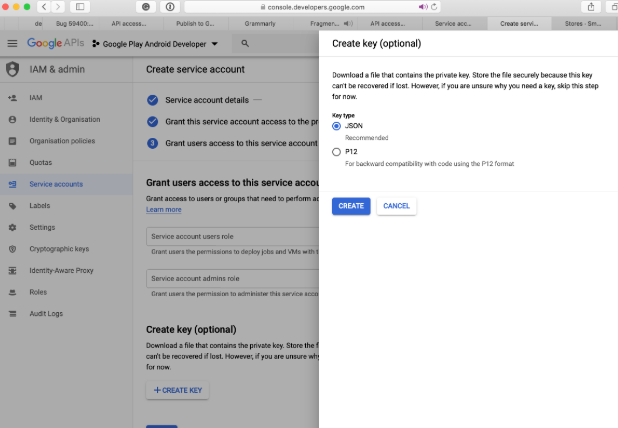Switch to Bug 59400 tab
618x428 pixels.
pyautogui.click(x=74, y=24)
